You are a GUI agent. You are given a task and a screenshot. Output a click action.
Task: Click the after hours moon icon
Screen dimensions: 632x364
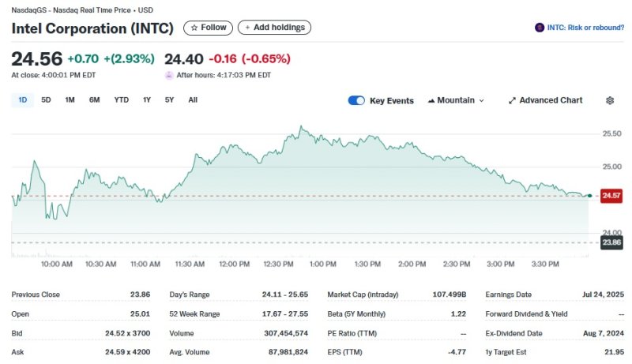point(169,75)
